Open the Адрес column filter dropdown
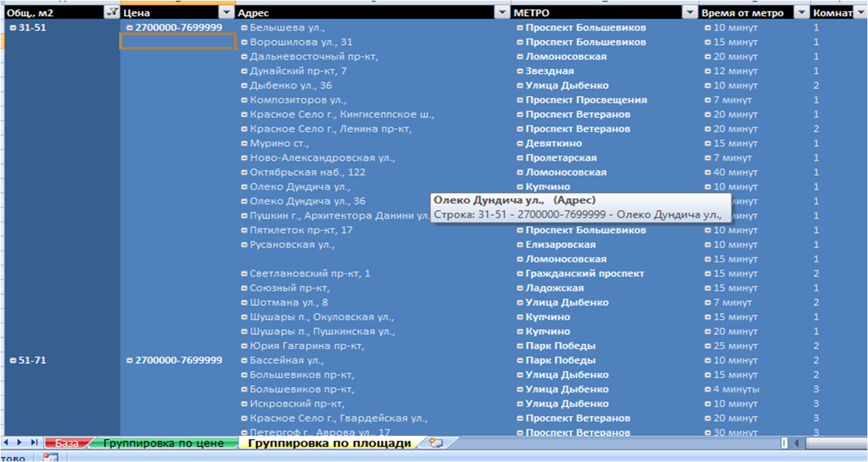 coord(502,13)
